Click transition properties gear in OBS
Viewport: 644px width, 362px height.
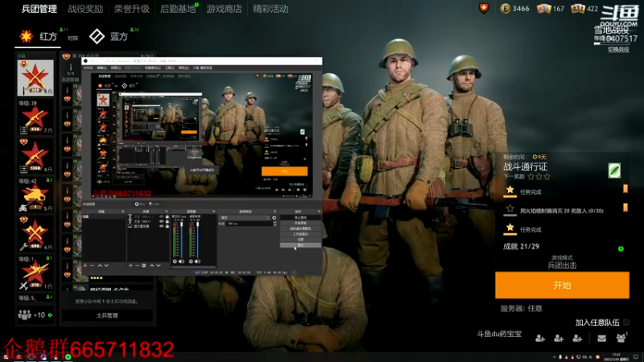(275, 217)
